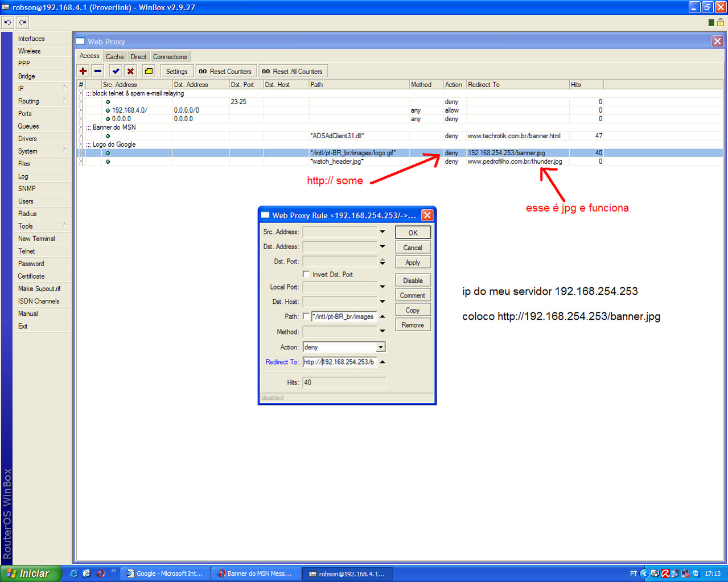Click Cancel in Web Proxy Rule dialog

413,247
